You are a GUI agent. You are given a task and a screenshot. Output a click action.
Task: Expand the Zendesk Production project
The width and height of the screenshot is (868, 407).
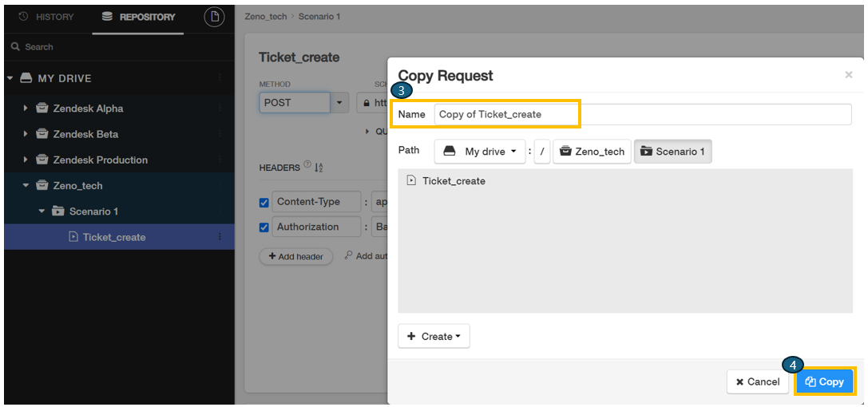[x=26, y=160]
